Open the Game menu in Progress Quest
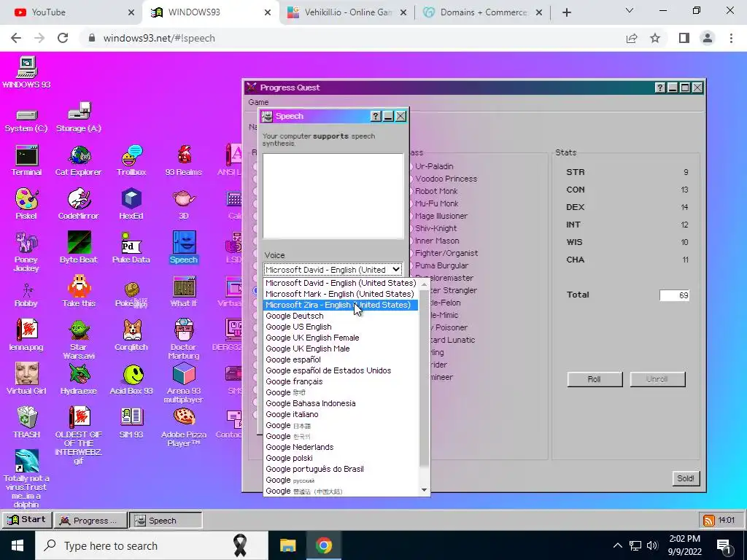 tap(258, 102)
